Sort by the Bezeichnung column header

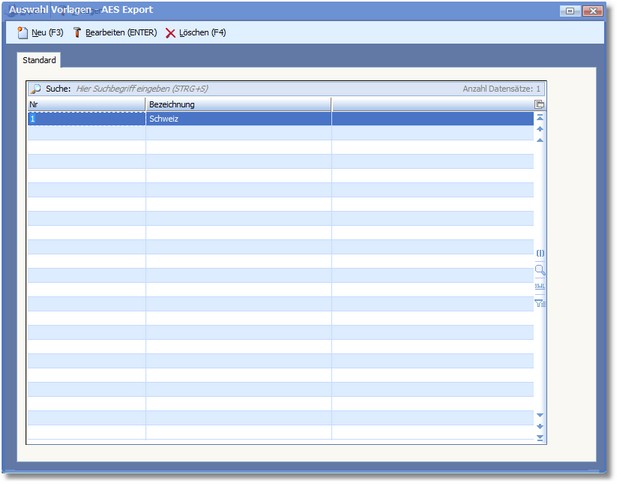pyautogui.click(x=237, y=104)
